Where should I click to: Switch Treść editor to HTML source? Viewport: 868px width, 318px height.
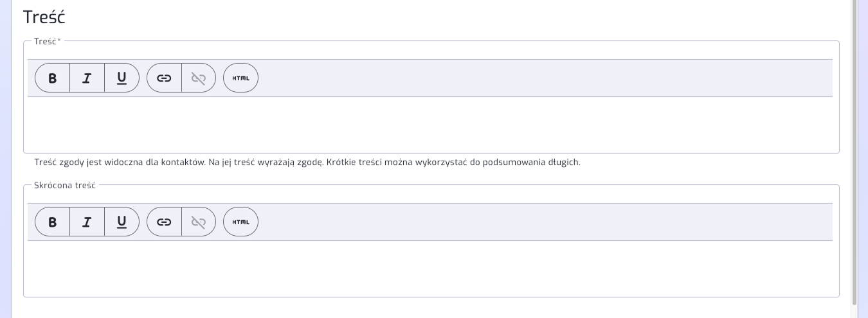click(240, 78)
